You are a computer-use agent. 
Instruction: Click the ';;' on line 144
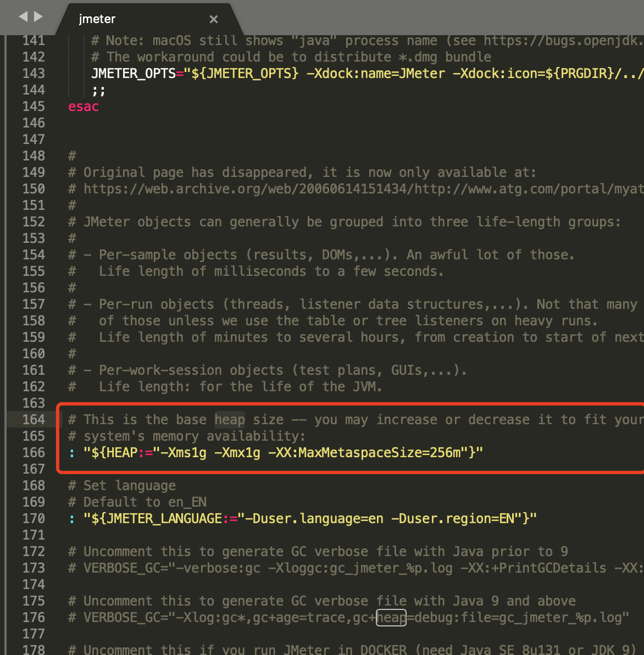98,90
